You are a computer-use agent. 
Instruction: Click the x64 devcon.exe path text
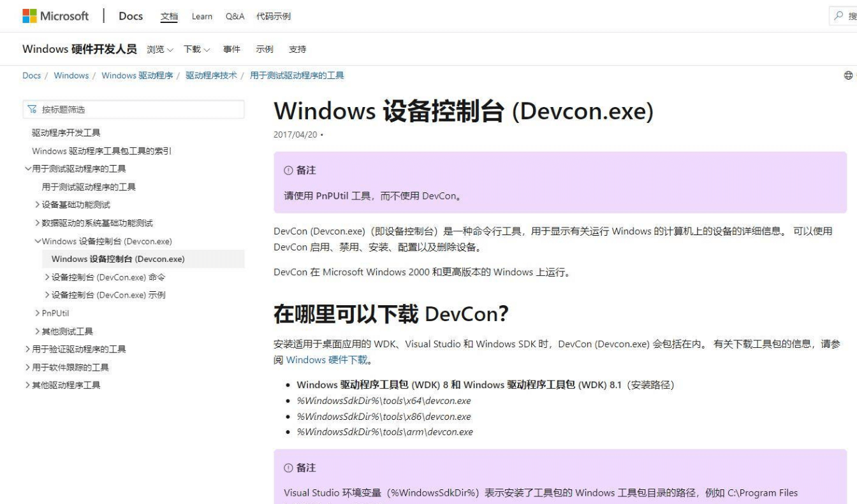(x=384, y=401)
